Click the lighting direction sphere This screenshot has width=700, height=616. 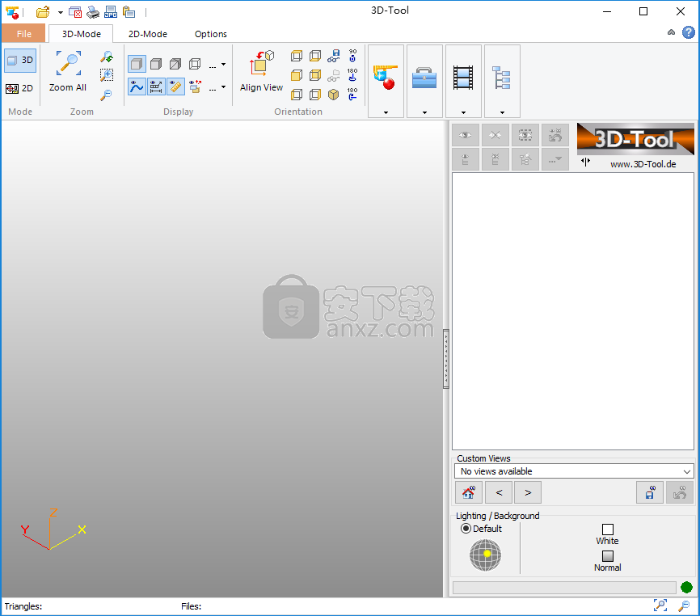[x=485, y=555]
